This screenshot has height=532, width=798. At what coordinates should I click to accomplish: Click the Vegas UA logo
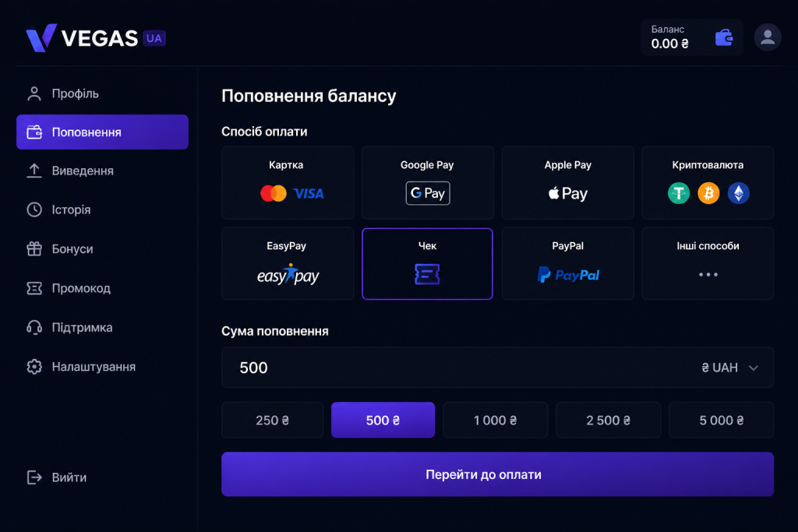coord(96,37)
